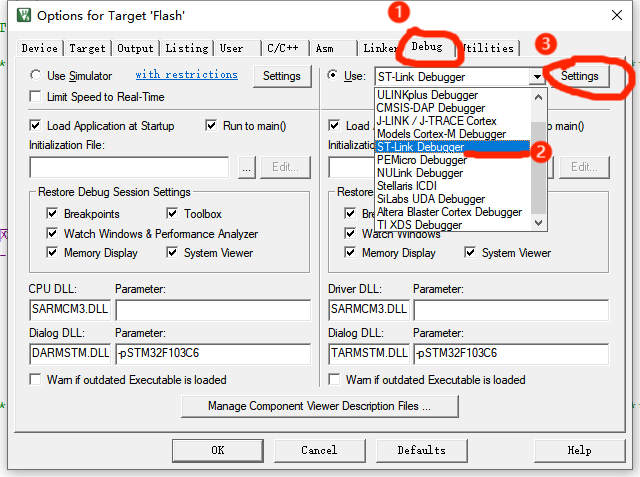
Task: Open the 'with restrictions' link
Action: pyautogui.click(x=187, y=75)
